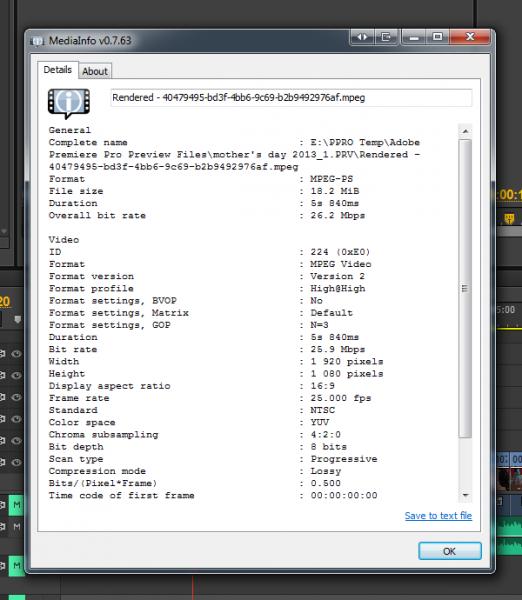Click the 'Format settings, BVOP' label

[113, 301]
